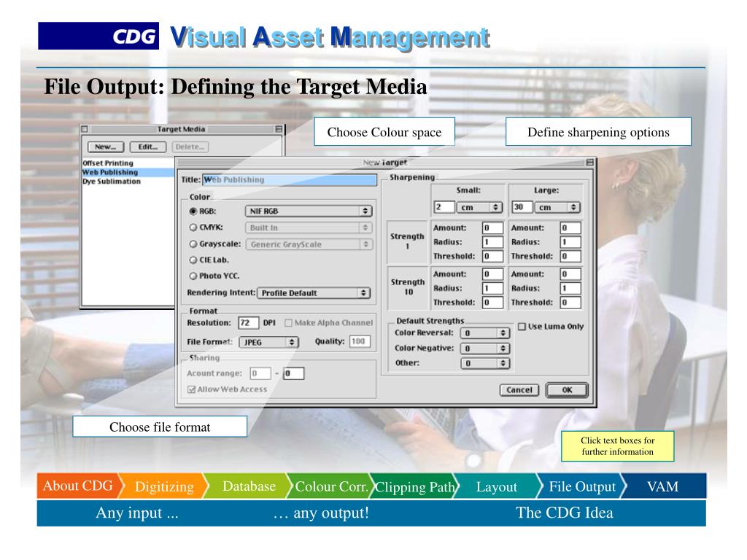The width and height of the screenshot is (747, 560).
Task: Toggle the Allow Web Access checkbox
Action: pos(192,389)
